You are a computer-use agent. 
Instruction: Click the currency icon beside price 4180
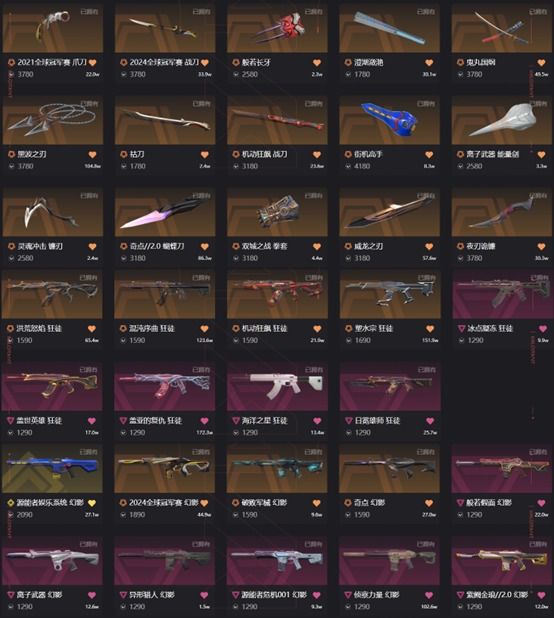[x=348, y=166]
